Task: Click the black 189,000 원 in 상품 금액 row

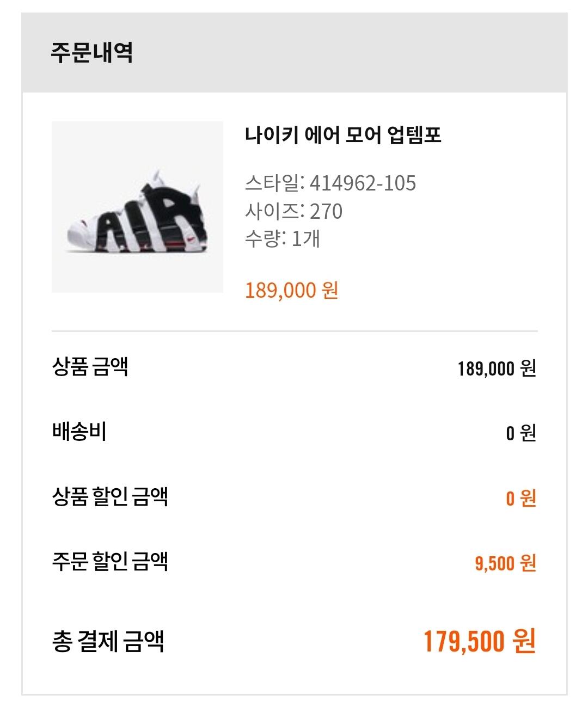Action: pyautogui.click(x=497, y=369)
